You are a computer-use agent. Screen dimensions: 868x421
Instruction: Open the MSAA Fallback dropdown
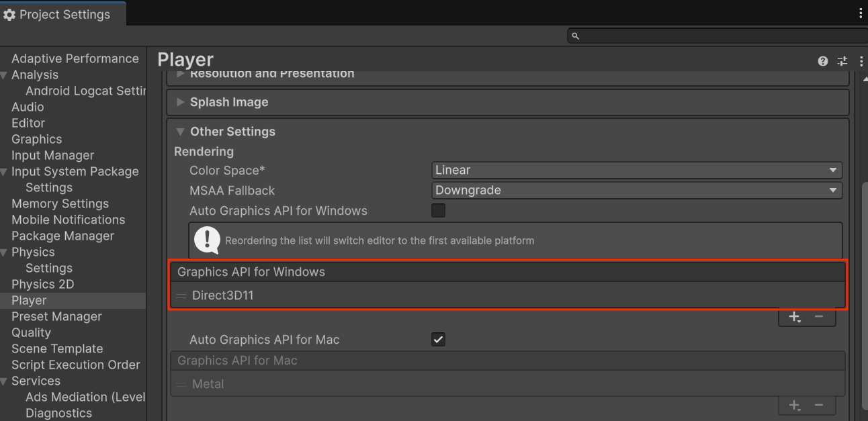click(x=636, y=190)
